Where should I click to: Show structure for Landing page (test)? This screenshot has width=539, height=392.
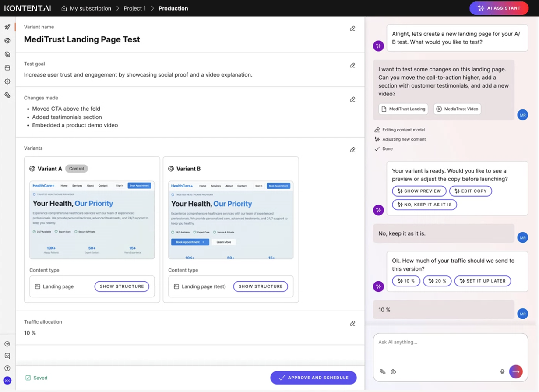261,286
